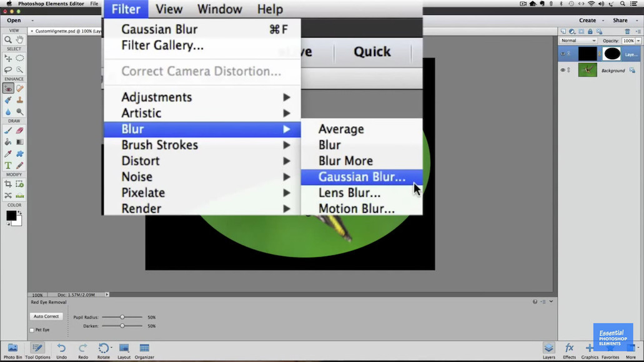This screenshot has height=362, width=644.
Task: Toggle the Photo Bin panel
Action: coord(12,351)
